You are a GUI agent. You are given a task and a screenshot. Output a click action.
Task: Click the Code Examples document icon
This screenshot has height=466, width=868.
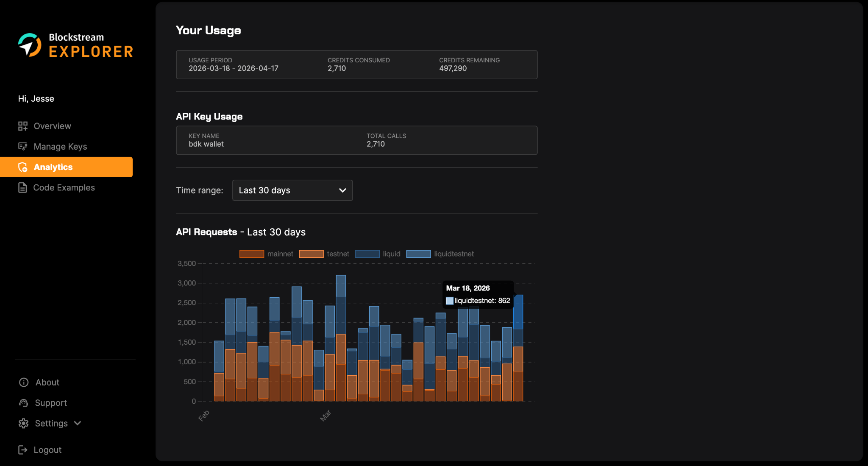point(23,187)
